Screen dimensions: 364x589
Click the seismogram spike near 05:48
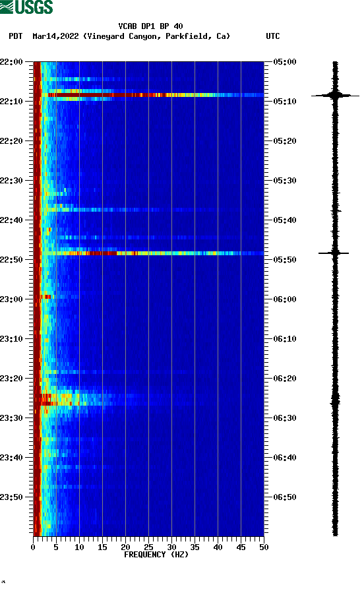[x=334, y=253]
